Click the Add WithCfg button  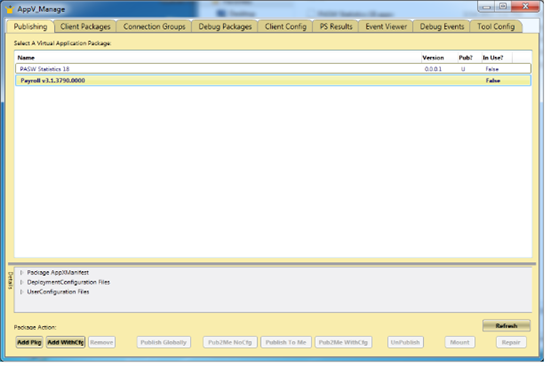(66, 342)
